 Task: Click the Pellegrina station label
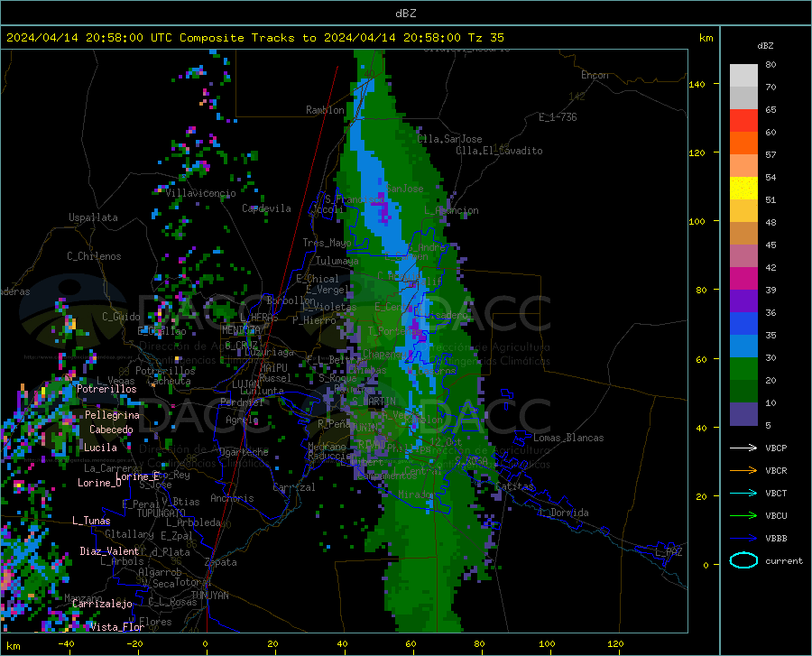113,415
